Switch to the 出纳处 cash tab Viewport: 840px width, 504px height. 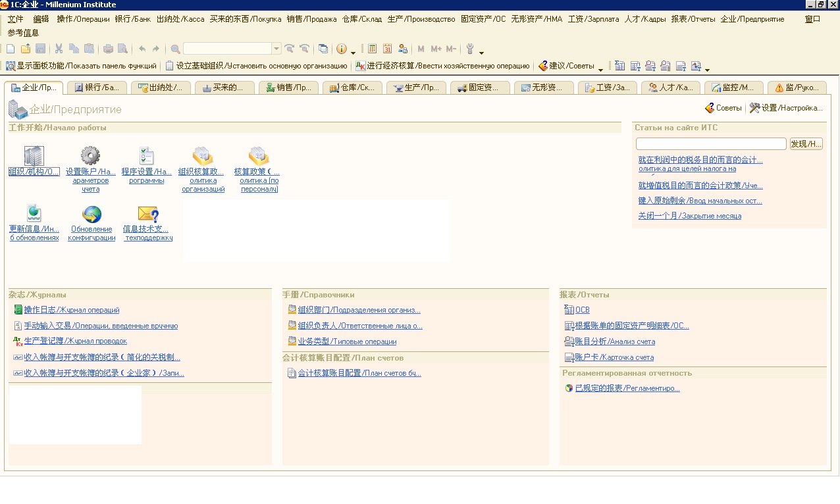click(161, 88)
